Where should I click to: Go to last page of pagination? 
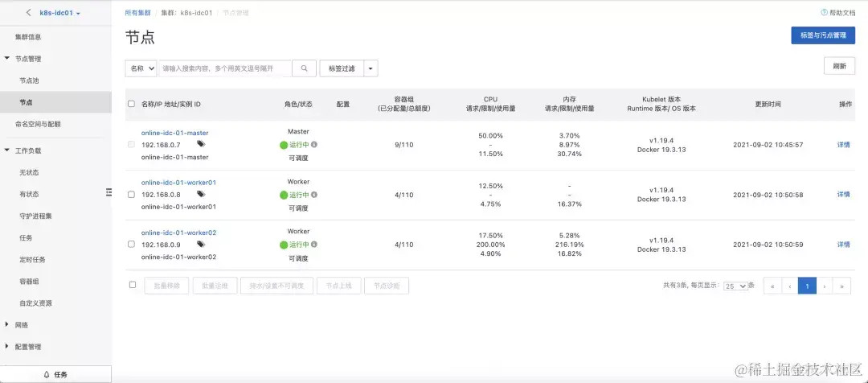(842, 286)
